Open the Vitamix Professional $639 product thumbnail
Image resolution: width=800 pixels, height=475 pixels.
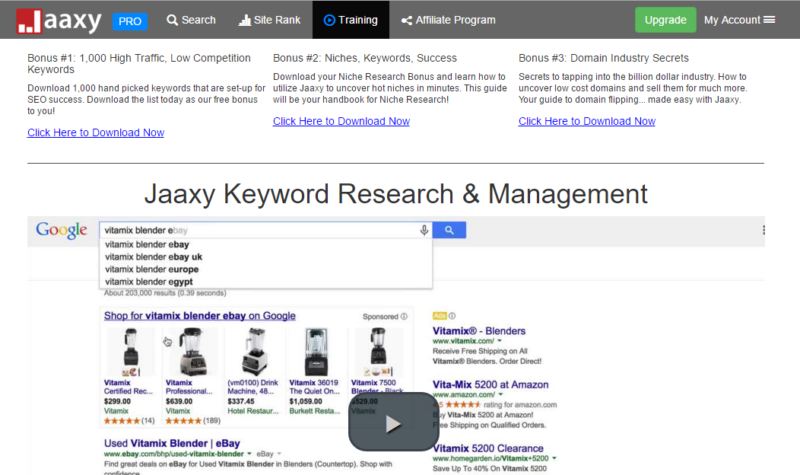coord(192,353)
